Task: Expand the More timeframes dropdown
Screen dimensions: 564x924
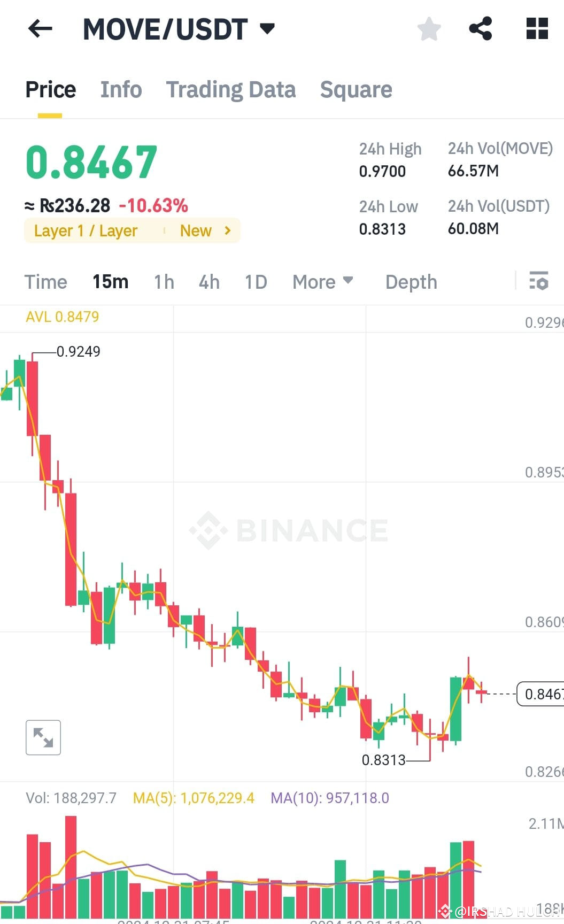Action: 322,282
